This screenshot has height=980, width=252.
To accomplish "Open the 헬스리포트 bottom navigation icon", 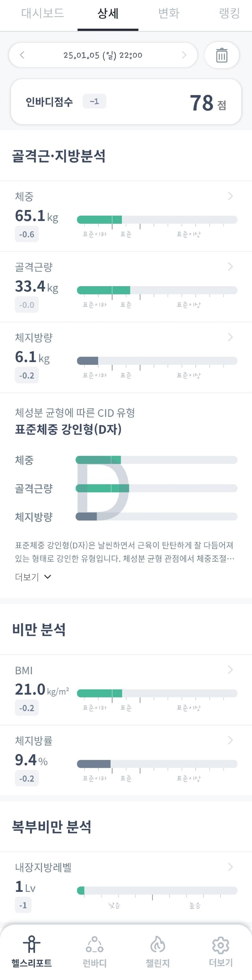I will point(31,944).
